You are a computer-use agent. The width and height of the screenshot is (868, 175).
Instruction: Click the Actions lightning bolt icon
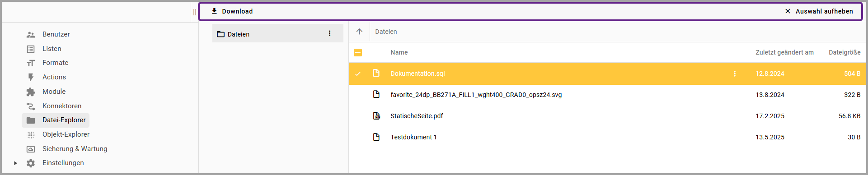[31, 78]
